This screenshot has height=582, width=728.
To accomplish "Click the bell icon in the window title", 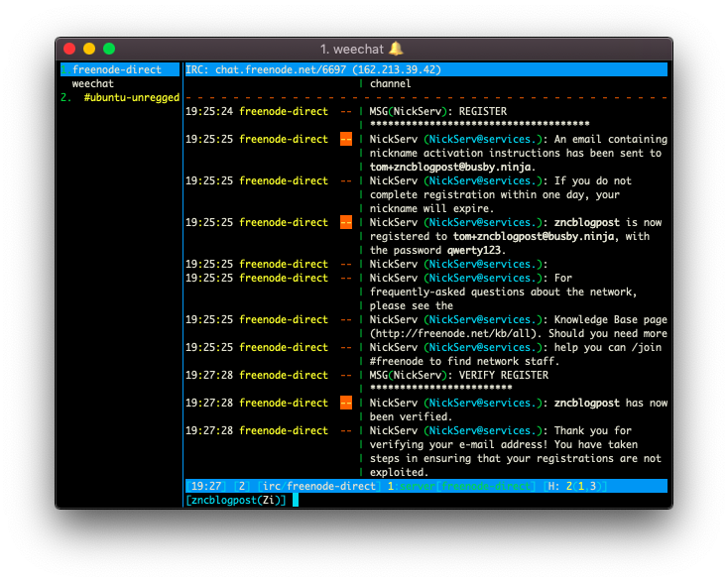I will [x=396, y=49].
